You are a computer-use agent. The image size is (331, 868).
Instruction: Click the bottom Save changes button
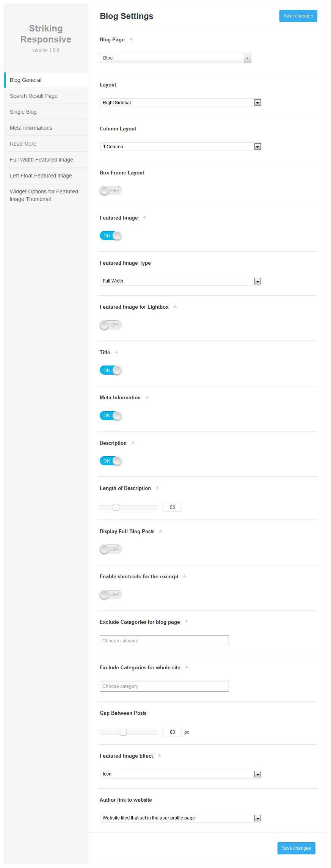tap(296, 848)
